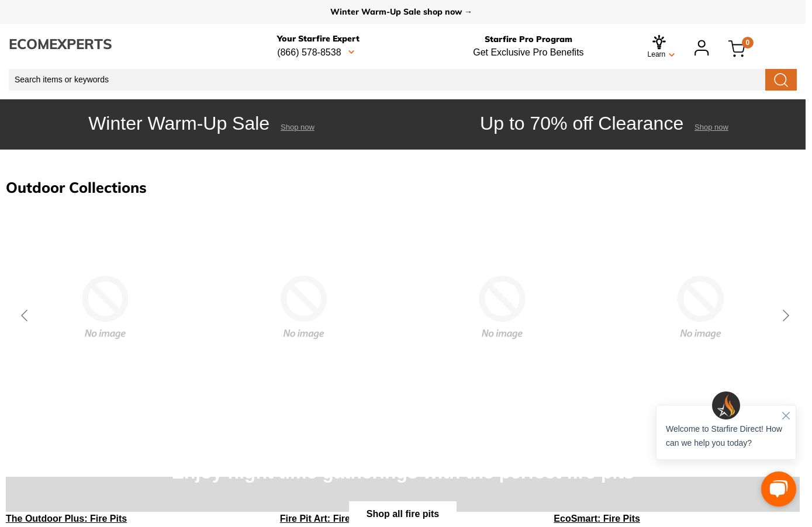Click the Learn lightbulb icon
Image resolution: width=812 pixels, height=527 pixels.
pyautogui.click(x=659, y=42)
